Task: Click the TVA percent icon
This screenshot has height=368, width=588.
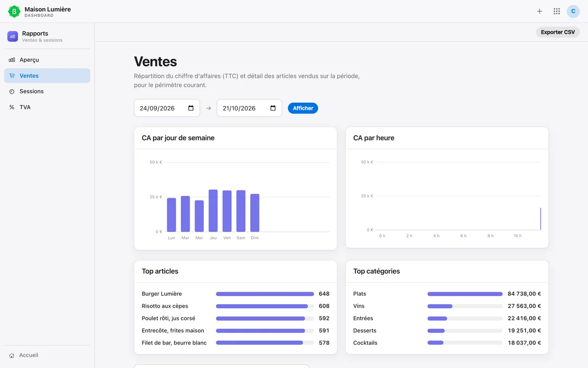Action: [12, 107]
